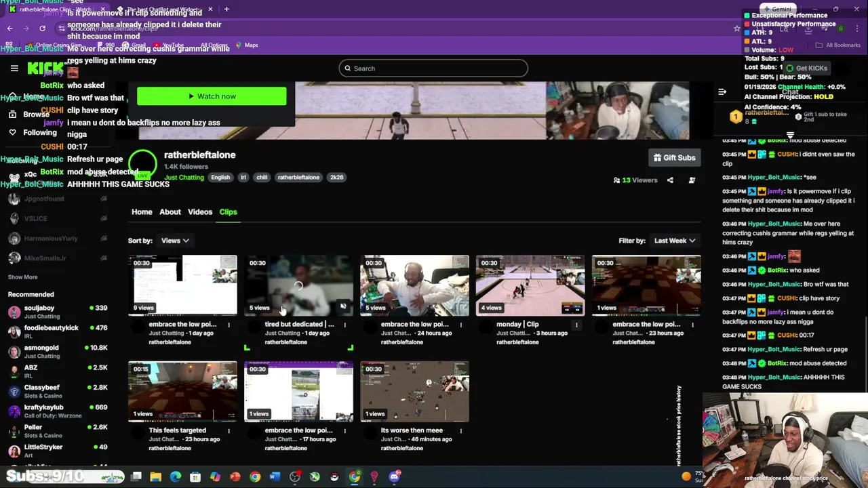Open followed channel MikeSmallsJr
Screen dimensions: 868x488
[x=58, y=258]
